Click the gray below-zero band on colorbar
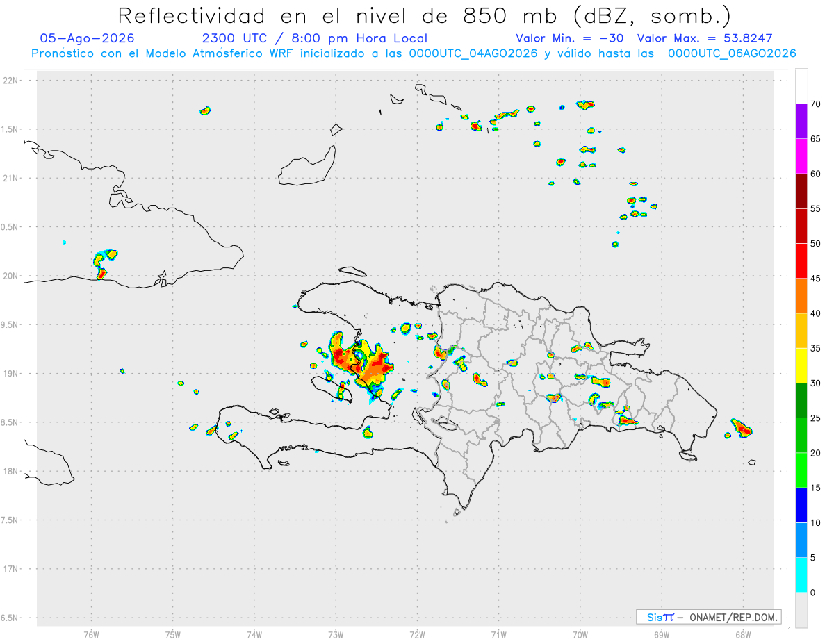Viewport: 834px width, 644px height. pos(801,610)
